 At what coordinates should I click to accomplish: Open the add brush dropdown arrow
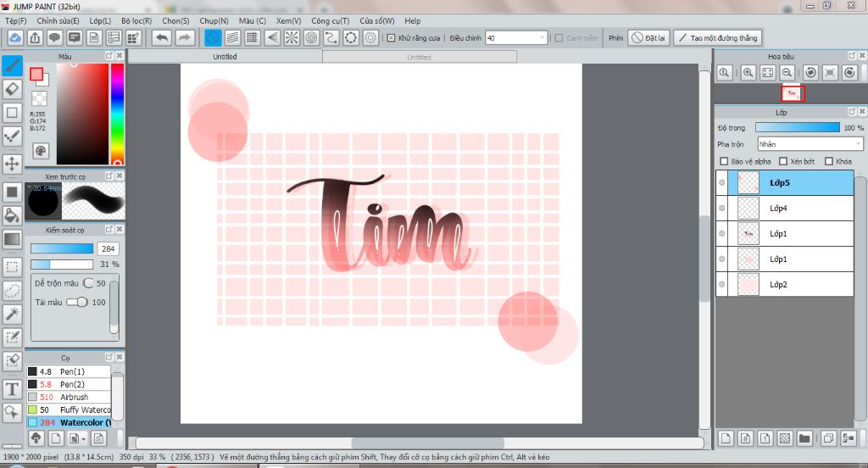83,439
